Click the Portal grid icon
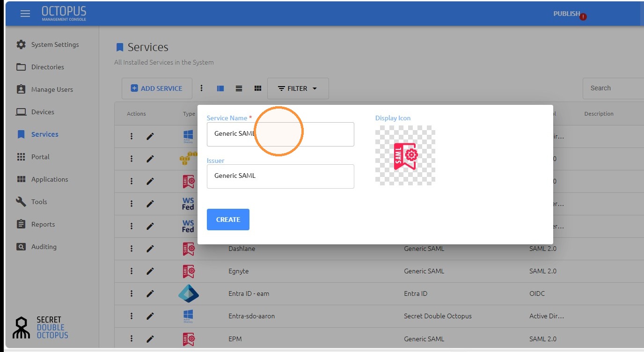The image size is (644, 352). coord(21,157)
